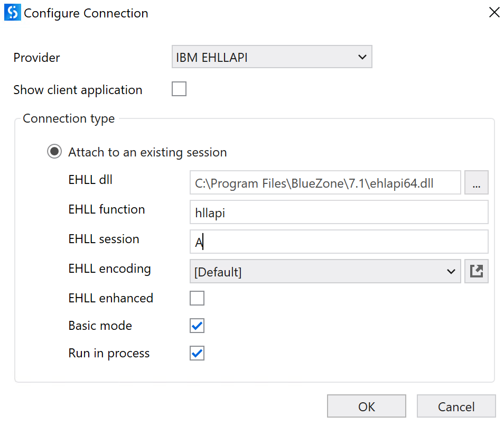Click the Basic mode label

coord(100,326)
